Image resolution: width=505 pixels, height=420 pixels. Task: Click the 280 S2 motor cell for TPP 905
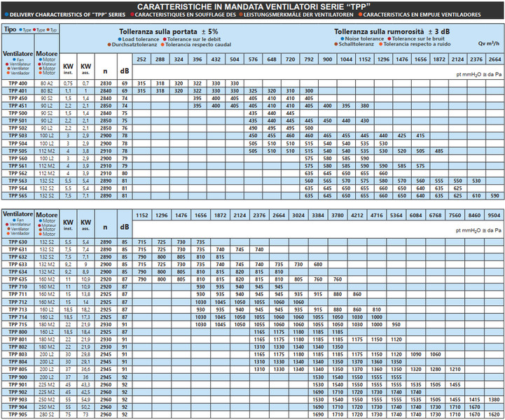coord(47,414)
